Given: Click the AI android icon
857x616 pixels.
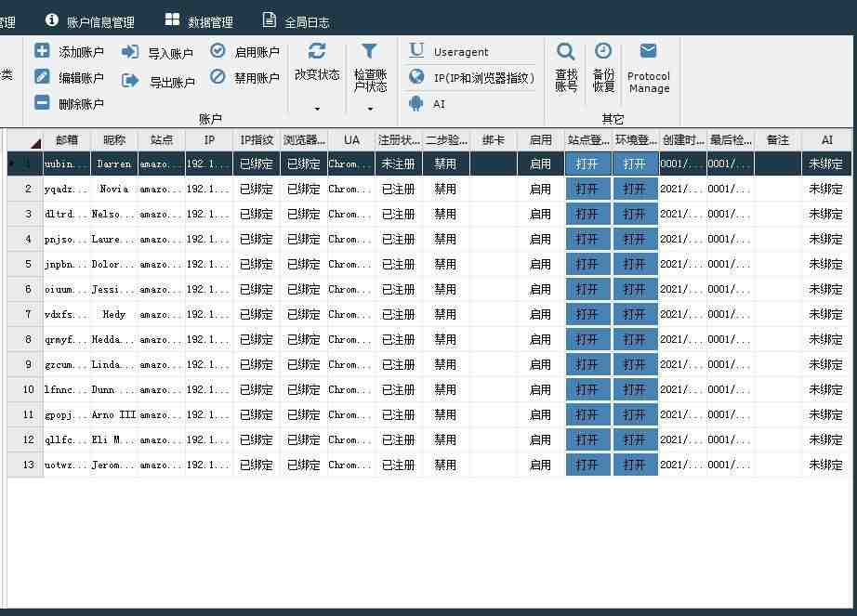Looking at the screenshot, I should coord(416,102).
